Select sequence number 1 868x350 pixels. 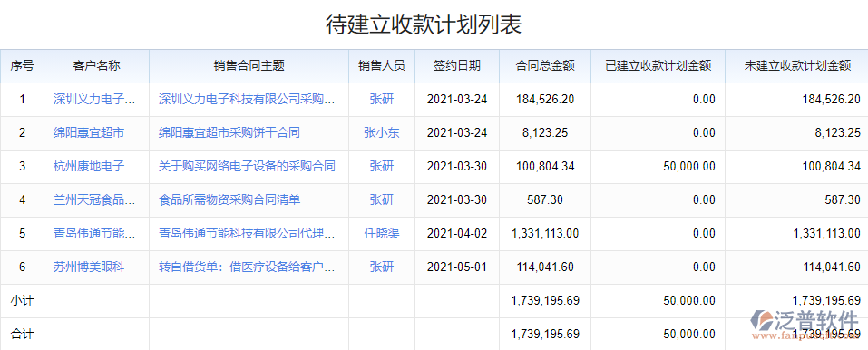point(22,100)
